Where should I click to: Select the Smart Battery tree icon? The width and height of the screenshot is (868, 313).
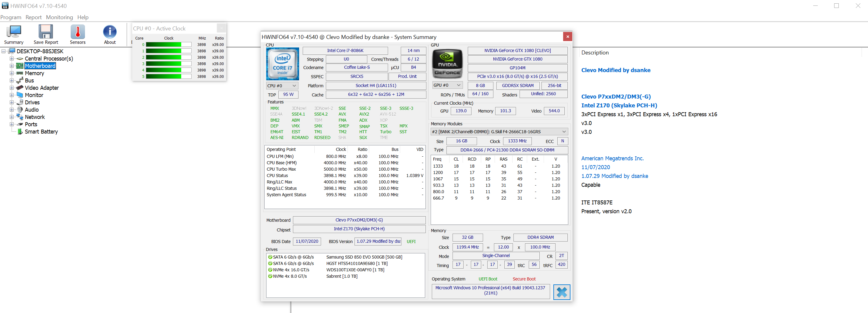pos(20,132)
